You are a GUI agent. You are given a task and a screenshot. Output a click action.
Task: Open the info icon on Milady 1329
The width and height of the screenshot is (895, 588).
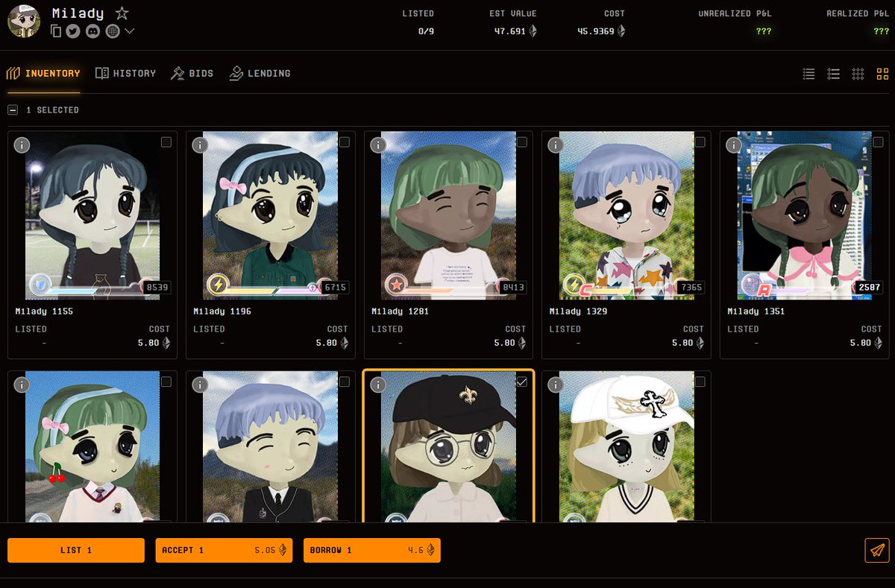[556, 145]
